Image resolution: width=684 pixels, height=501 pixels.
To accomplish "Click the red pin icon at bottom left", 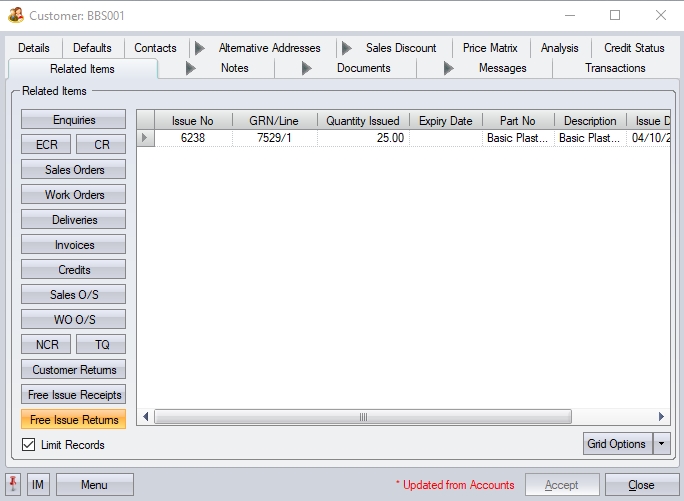I will tap(14, 485).
